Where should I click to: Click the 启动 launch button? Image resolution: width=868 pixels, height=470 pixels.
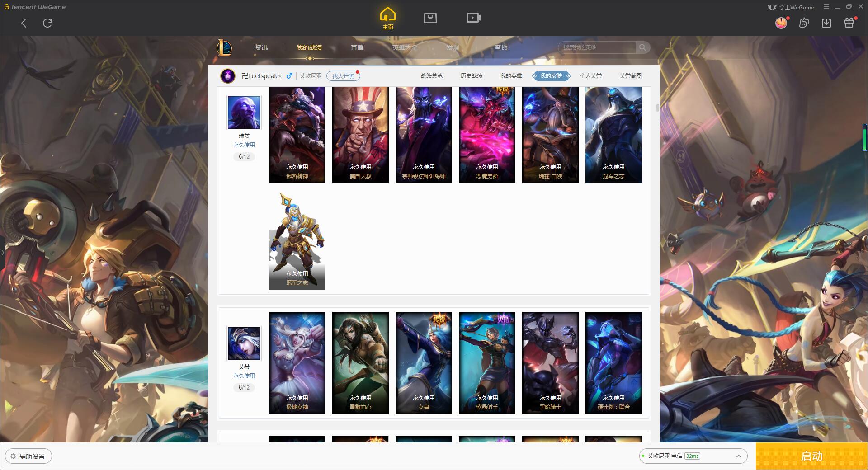(x=812, y=456)
